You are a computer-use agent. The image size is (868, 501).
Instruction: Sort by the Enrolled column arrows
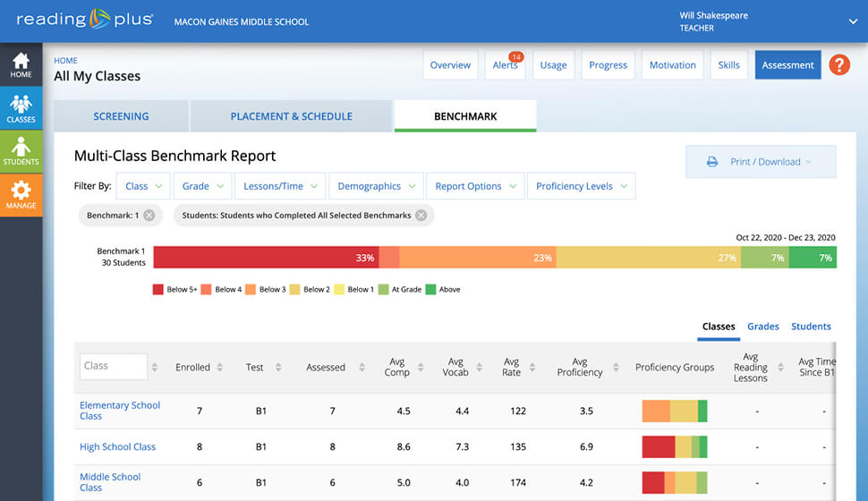tap(220, 368)
